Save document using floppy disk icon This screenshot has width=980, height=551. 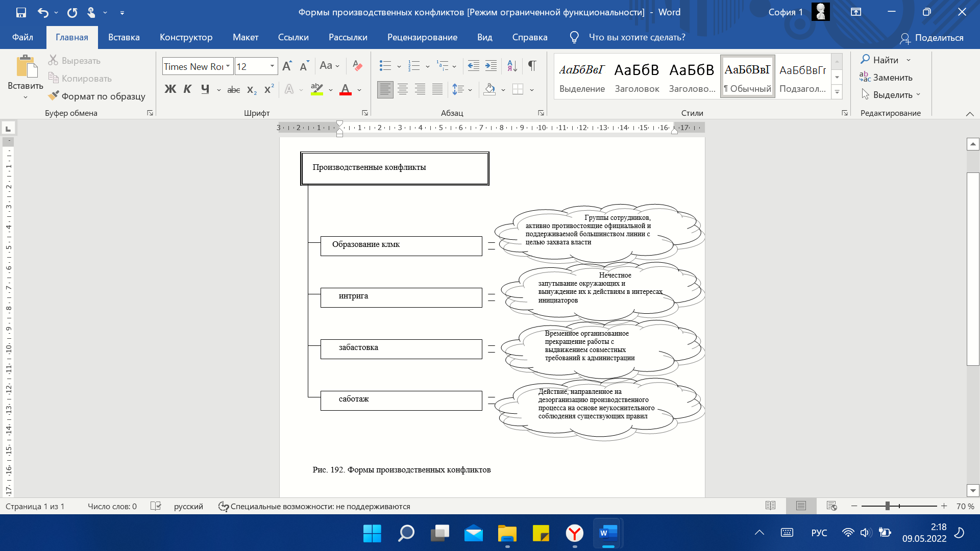tap(21, 12)
